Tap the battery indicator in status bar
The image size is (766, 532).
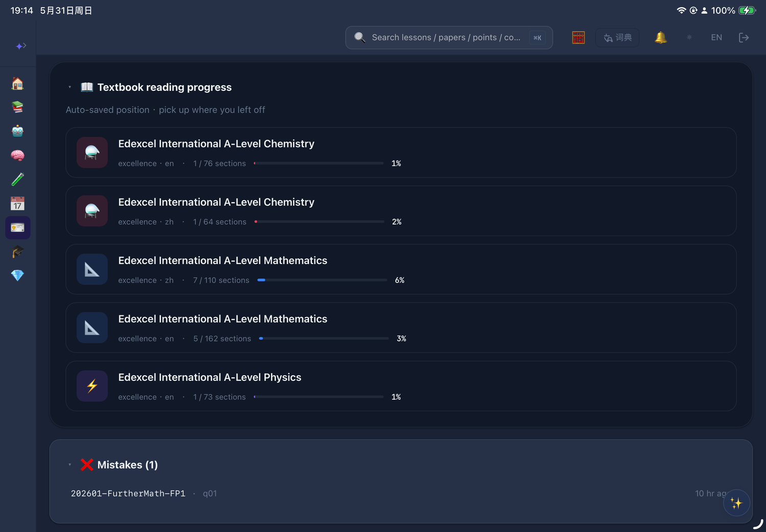pos(747,10)
